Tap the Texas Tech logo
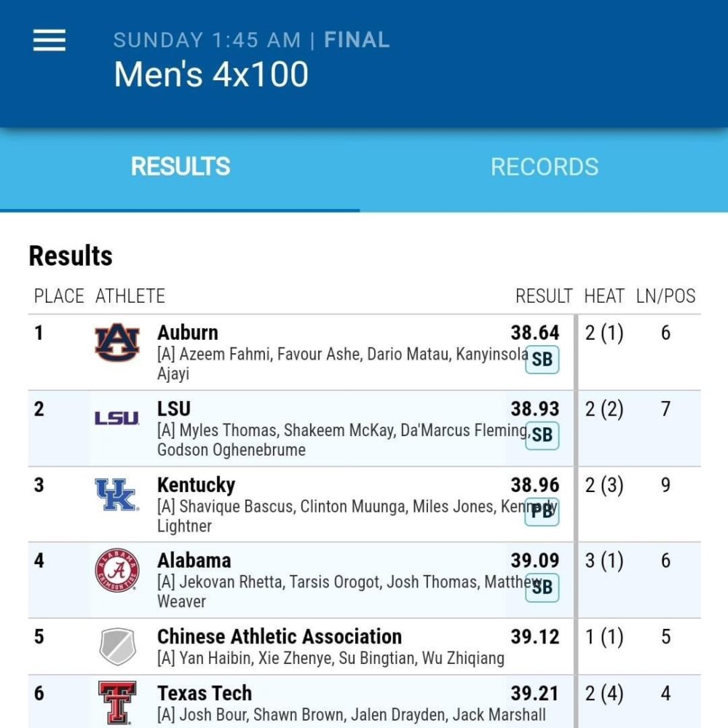The image size is (728, 728). (x=117, y=703)
